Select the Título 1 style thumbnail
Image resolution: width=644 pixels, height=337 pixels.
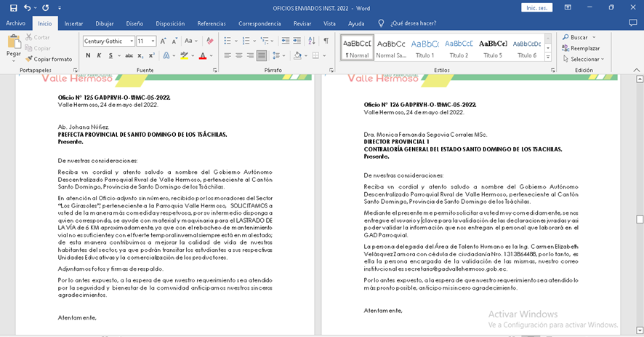click(x=424, y=47)
